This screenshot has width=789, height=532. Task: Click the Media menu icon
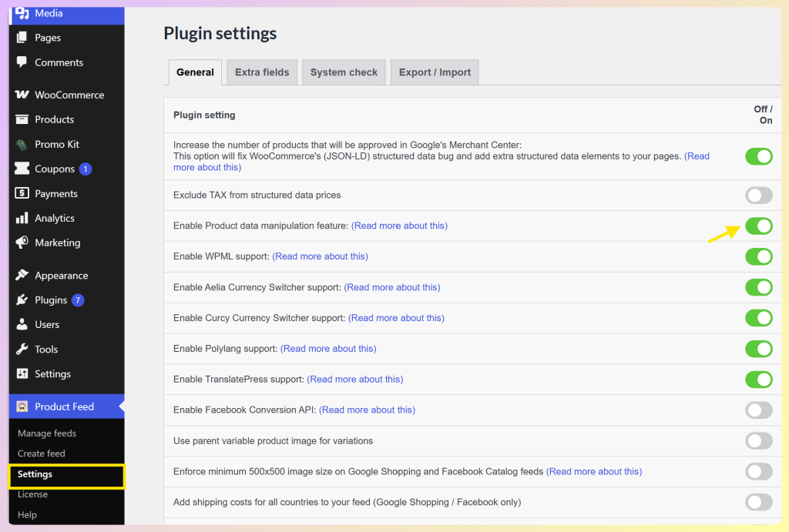coord(22,13)
